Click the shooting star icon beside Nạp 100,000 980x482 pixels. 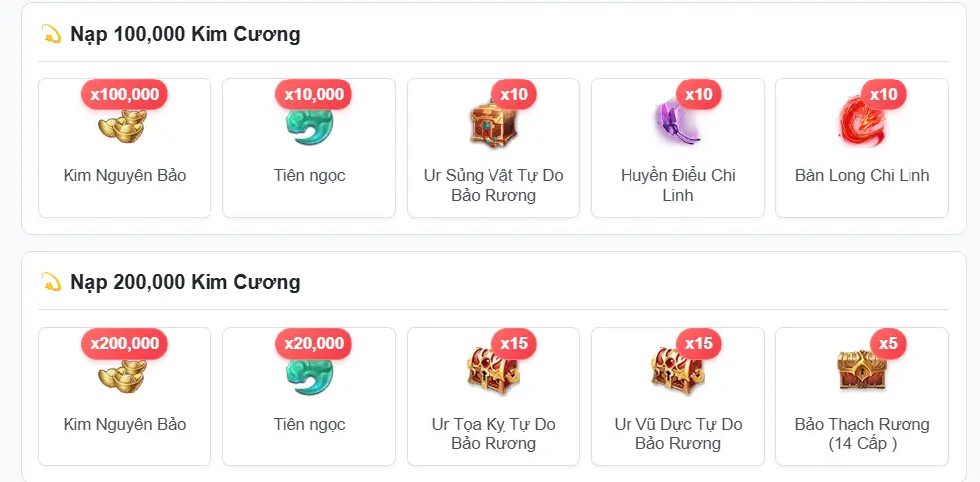click(x=51, y=34)
